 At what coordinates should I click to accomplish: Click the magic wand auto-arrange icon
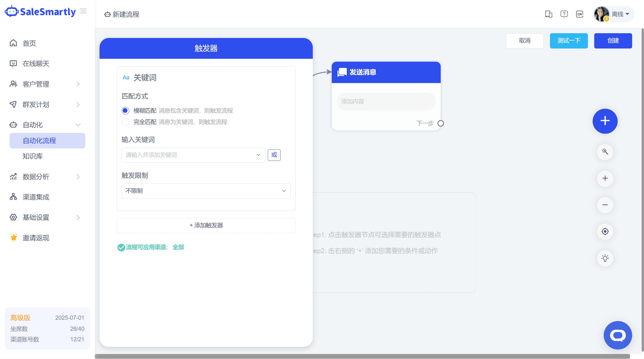[x=605, y=152]
